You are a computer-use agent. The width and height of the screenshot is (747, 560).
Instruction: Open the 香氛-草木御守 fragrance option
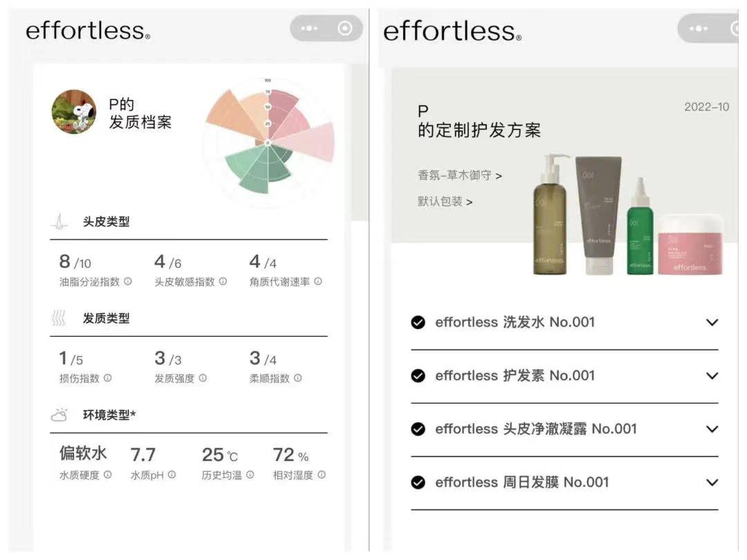pos(459,176)
